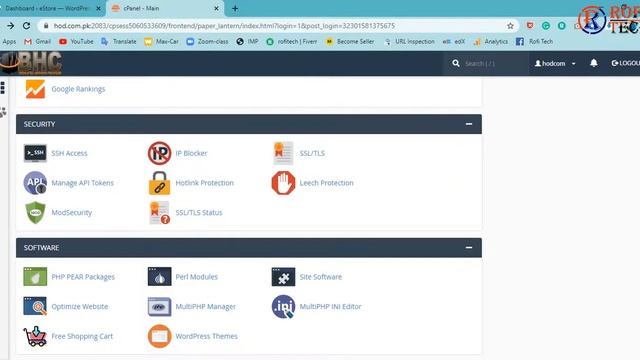Open the cPanel sidebar grid menu icon
The width and height of the screenshot is (640, 360).
coord(3,88)
